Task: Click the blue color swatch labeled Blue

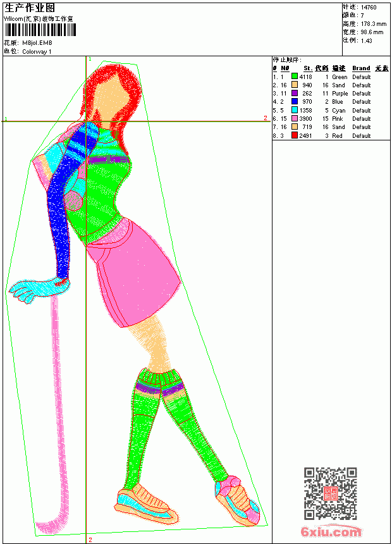Action: coord(295,101)
